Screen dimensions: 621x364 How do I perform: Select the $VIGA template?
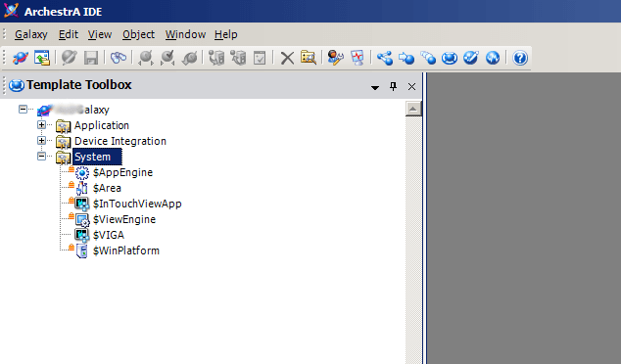point(109,235)
